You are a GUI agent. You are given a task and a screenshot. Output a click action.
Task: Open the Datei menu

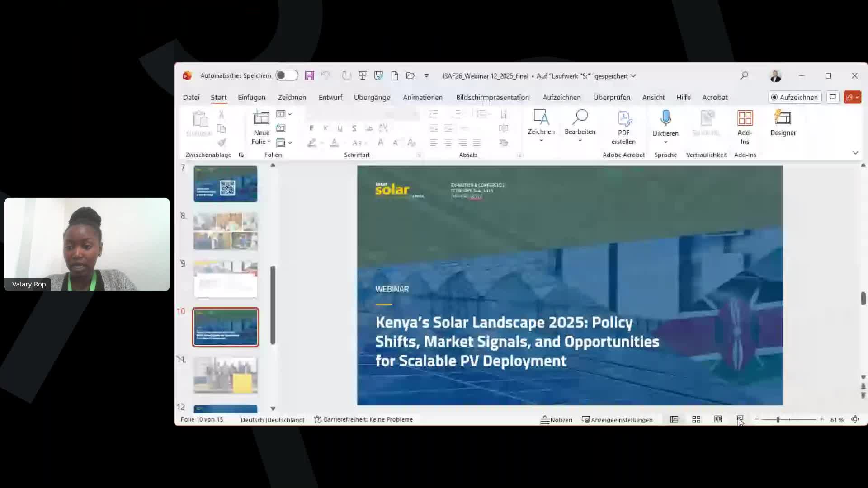191,97
